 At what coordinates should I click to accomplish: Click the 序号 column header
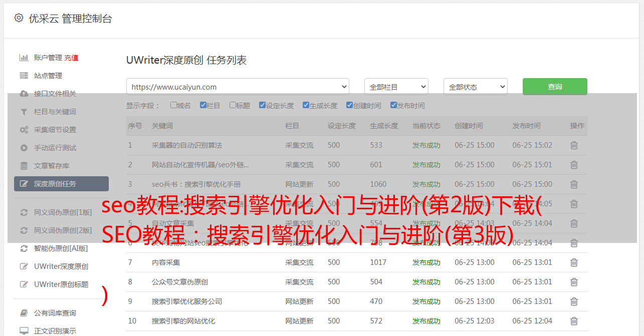point(135,126)
